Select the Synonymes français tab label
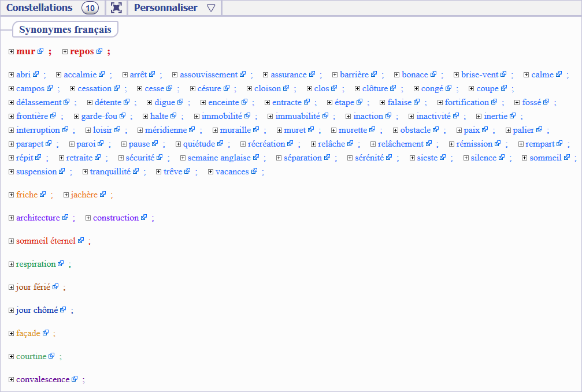This screenshot has width=582, height=392. (x=65, y=29)
